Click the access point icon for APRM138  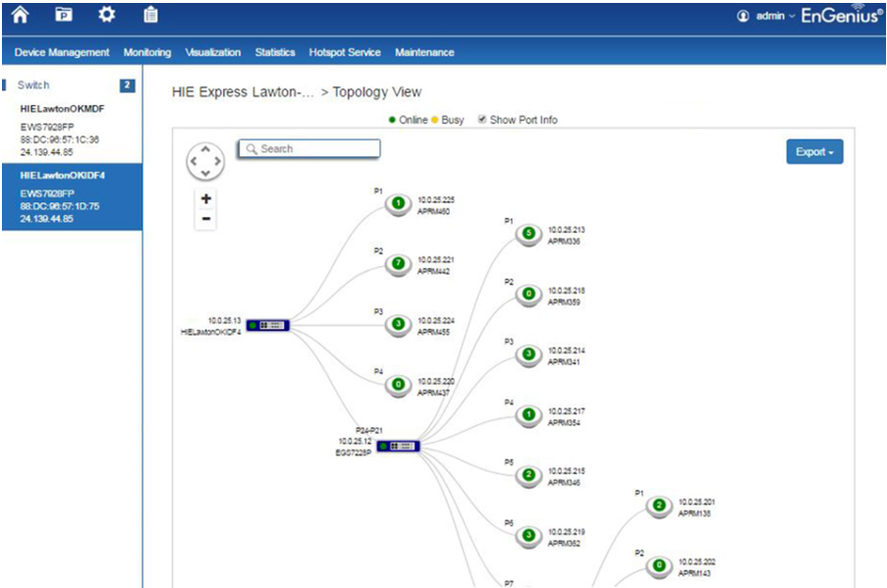(658, 506)
